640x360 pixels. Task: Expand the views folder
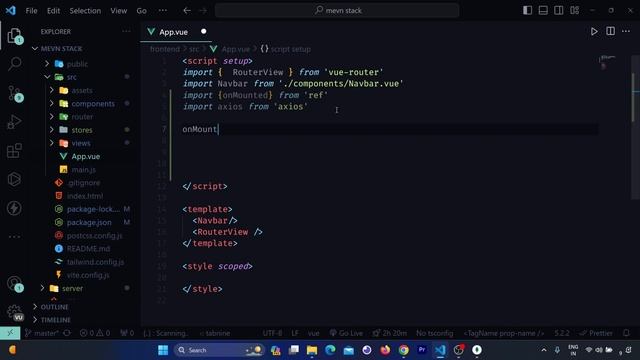click(52, 143)
